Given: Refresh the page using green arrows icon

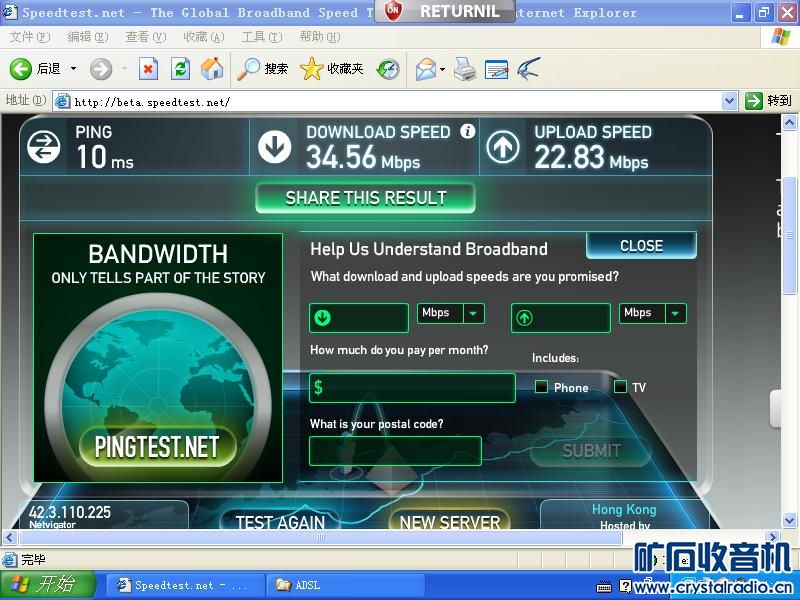Looking at the screenshot, I should 180,69.
